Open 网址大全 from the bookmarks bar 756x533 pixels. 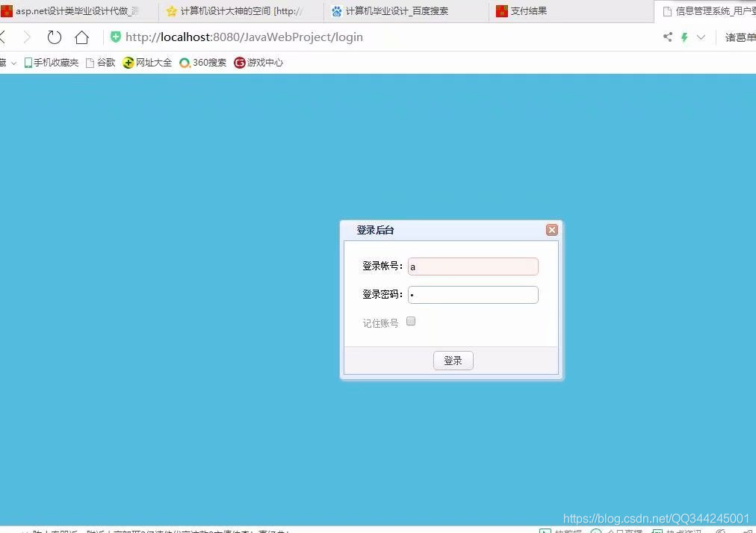[x=146, y=62]
